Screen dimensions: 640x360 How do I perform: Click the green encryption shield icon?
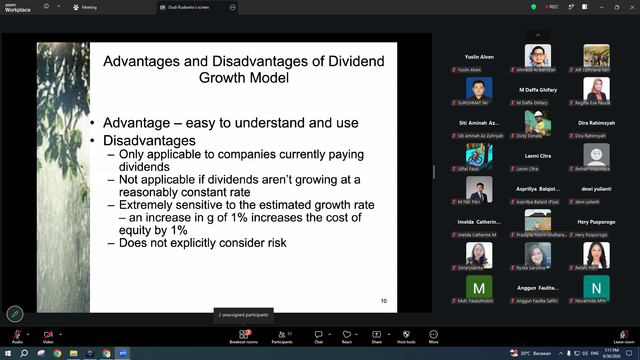(x=533, y=7)
